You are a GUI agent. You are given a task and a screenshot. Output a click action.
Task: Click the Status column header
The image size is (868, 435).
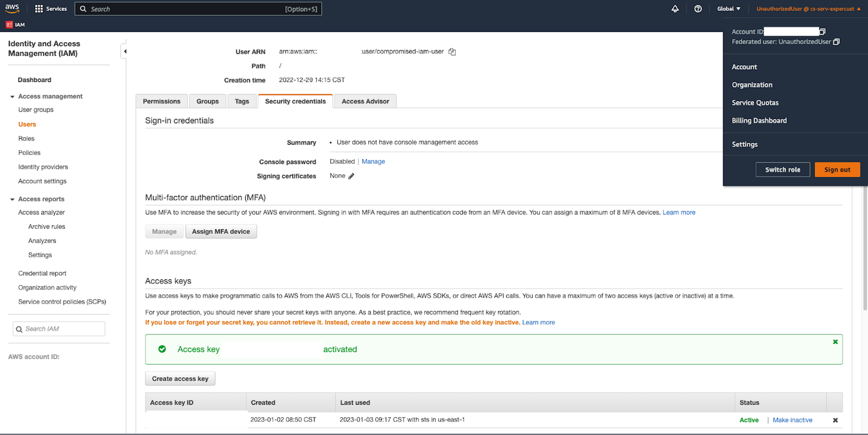click(781, 402)
